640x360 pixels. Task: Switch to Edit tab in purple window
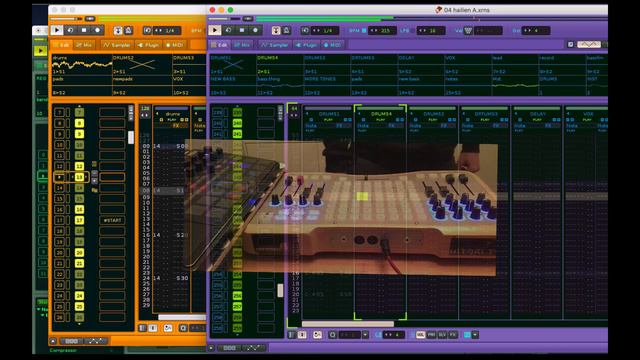pyautogui.click(x=219, y=45)
